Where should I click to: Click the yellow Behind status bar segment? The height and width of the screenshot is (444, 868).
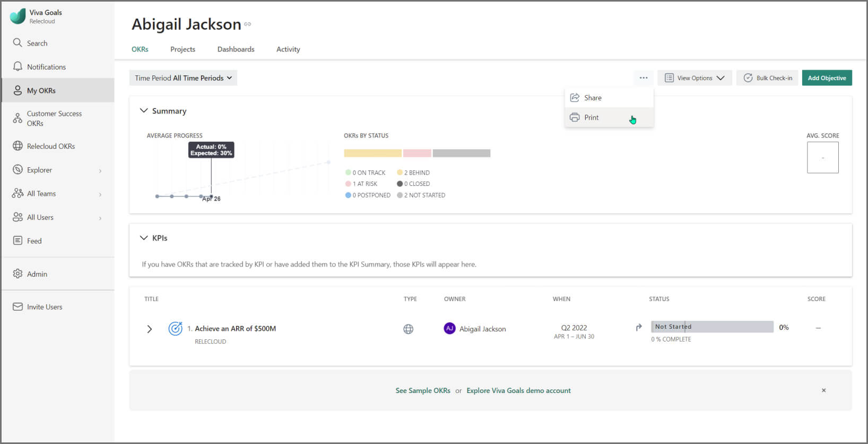pyautogui.click(x=372, y=153)
